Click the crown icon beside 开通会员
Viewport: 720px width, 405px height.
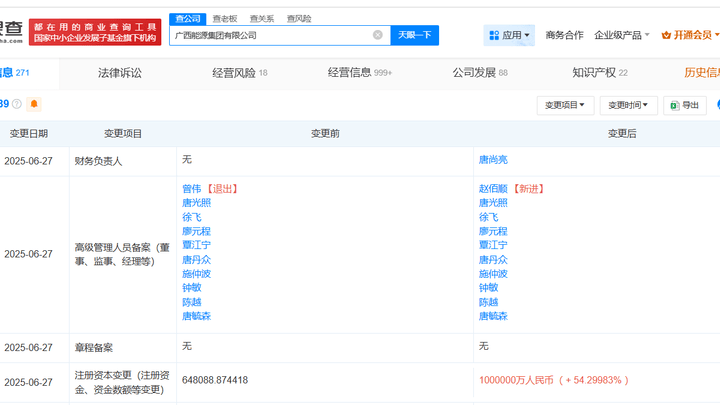pos(666,35)
